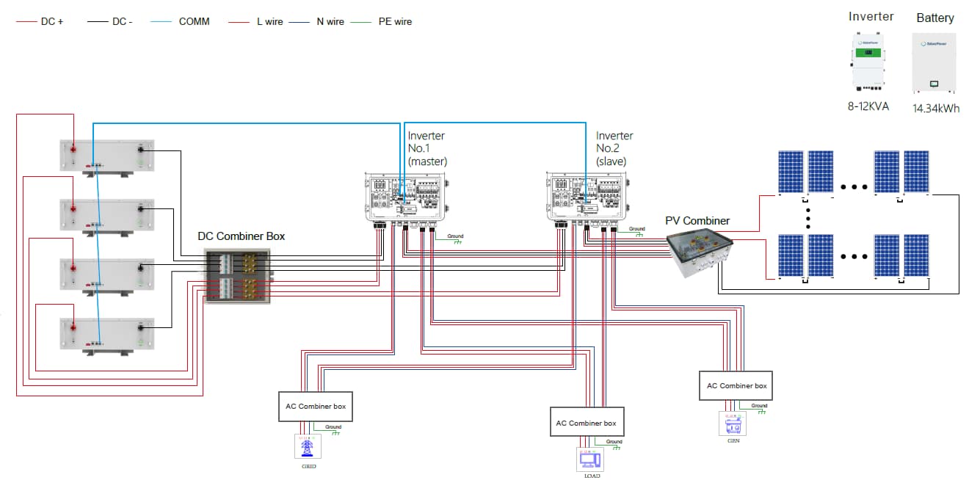Select the bottom battery module

(x=107, y=335)
